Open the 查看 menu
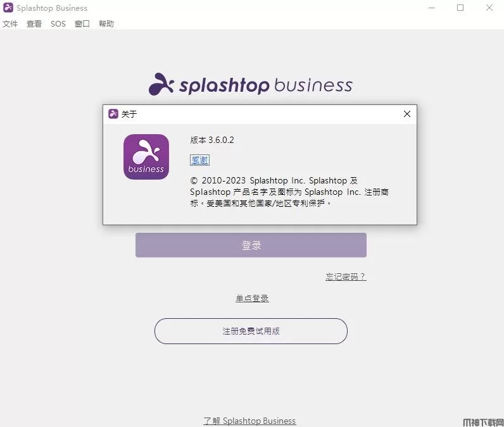The image size is (504, 427). coord(34,24)
